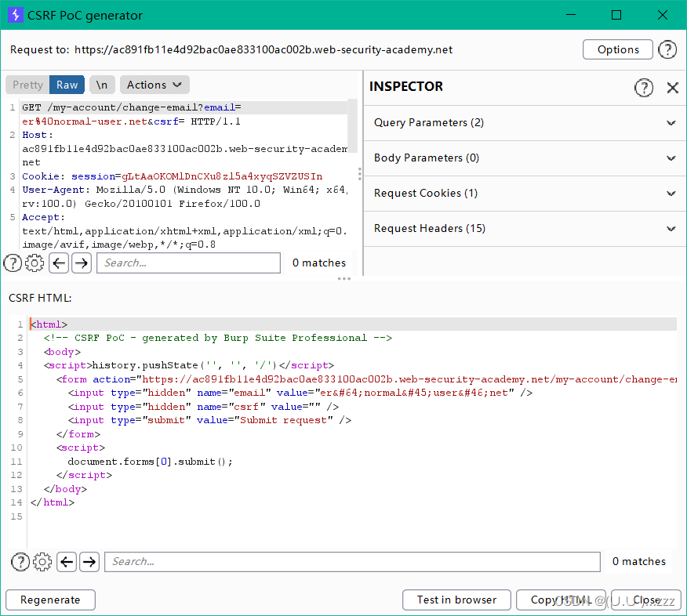
Task: Go to next match in CSRF HTML search
Action: click(89, 562)
